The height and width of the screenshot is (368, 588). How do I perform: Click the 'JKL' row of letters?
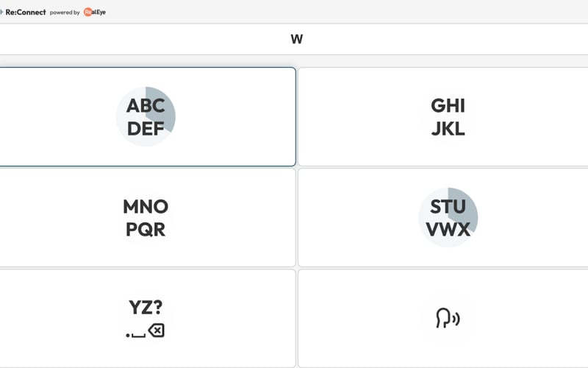tap(448, 129)
